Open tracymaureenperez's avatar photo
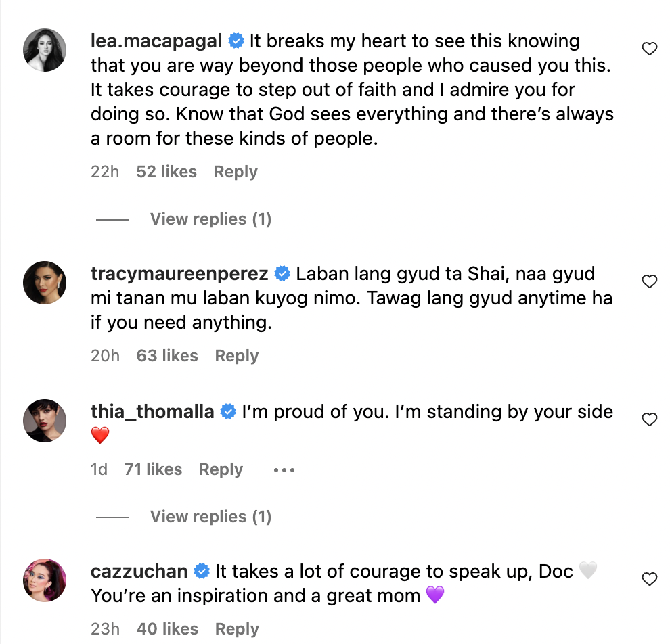The height and width of the screenshot is (644, 670). coord(45,282)
